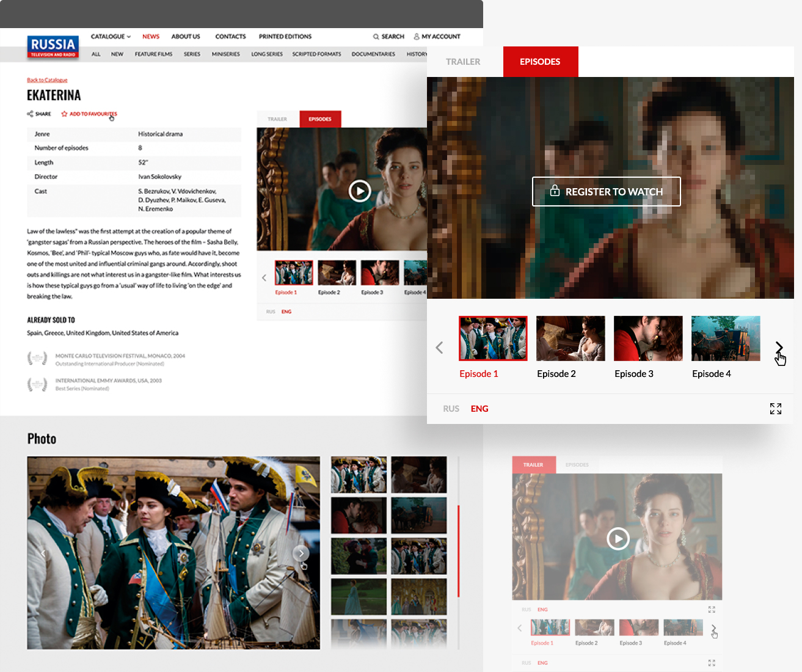The height and width of the screenshot is (672, 802).
Task: Click the Register to Watch button
Action: (607, 191)
